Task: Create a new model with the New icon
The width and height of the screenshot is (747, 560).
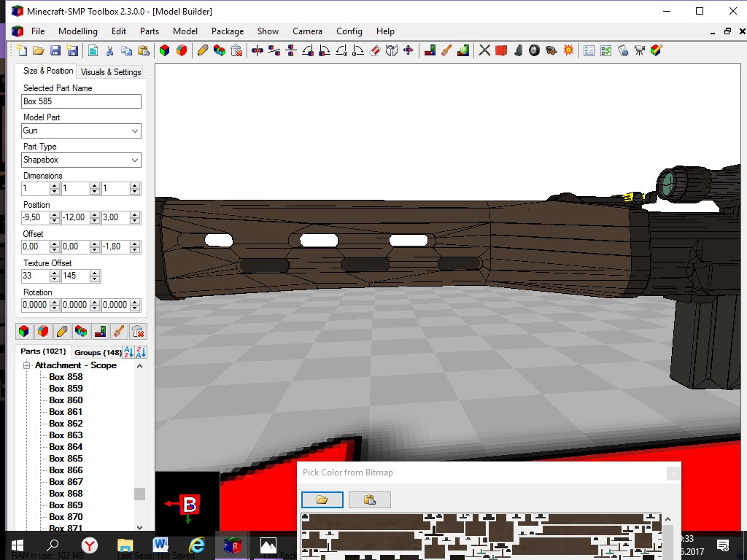Action: coord(22,50)
